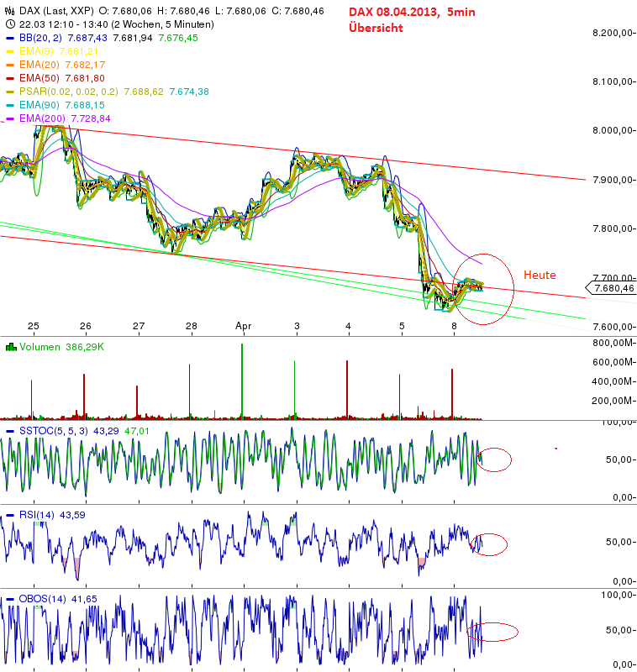The height and width of the screenshot is (672, 637).
Task: Select the RSI(14) 43,59 indicator label
Action: [x=52, y=515]
